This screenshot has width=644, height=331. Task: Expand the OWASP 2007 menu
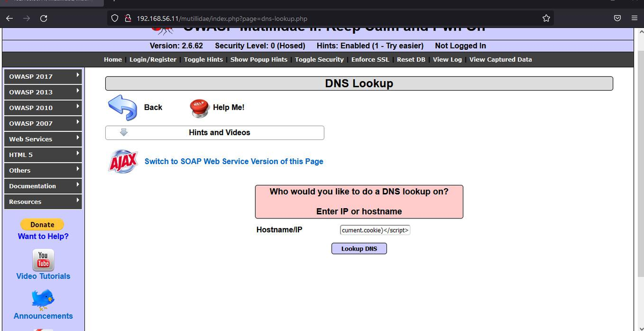tap(43, 123)
